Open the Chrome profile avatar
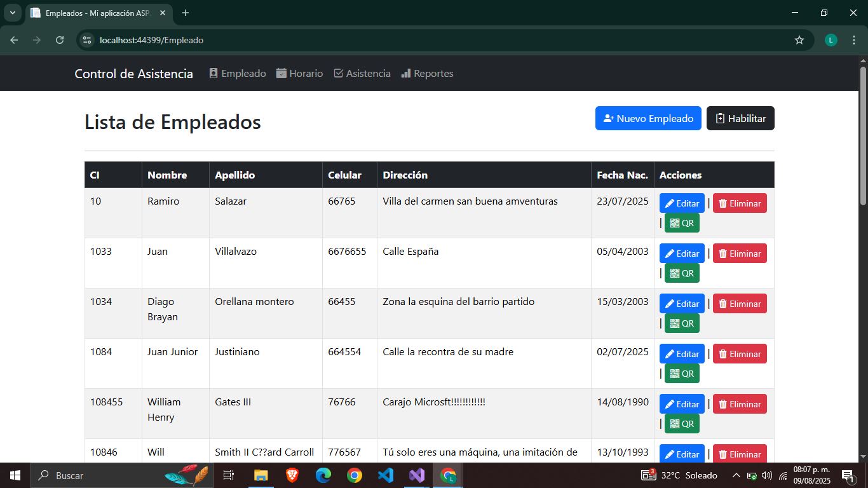Viewport: 868px width, 488px height. pyautogui.click(x=831, y=40)
